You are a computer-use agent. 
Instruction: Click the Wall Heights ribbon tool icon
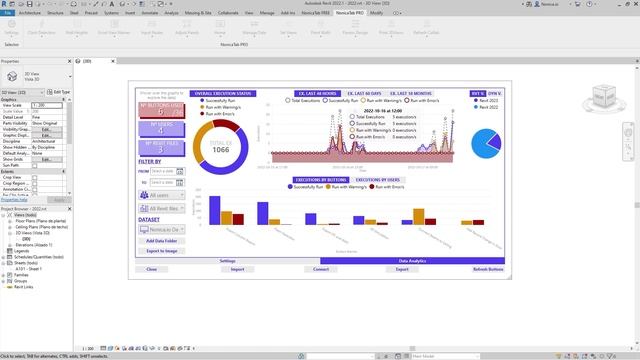pyautogui.click(x=77, y=24)
